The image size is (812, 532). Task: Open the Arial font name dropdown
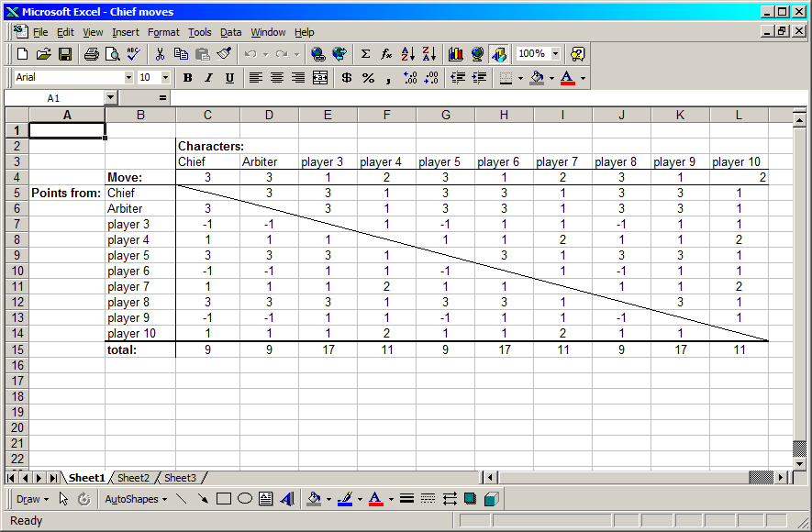pos(128,78)
